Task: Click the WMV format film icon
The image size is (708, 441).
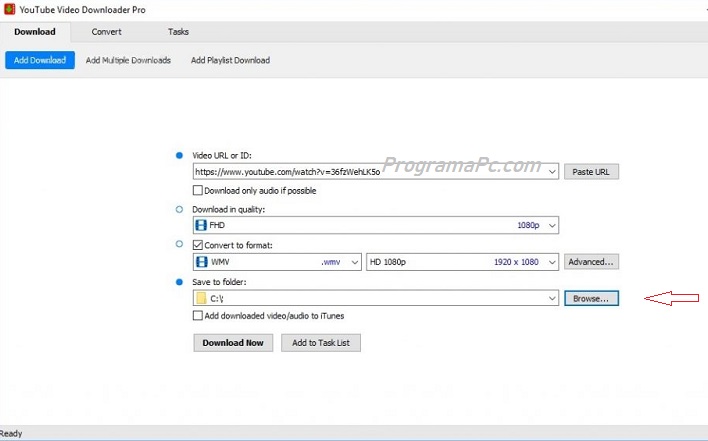Action: coord(201,262)
